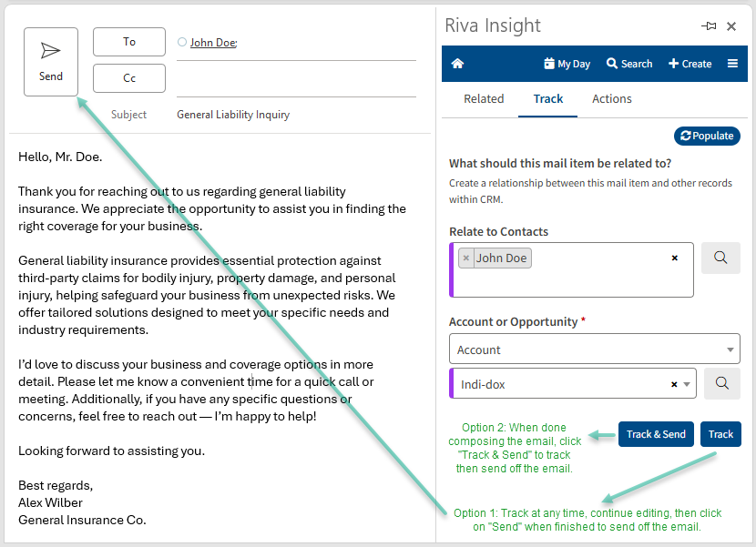Screen dimensions: 756x547
Task: Search contacts with magnifier button
Action: pyautogui.click(x=720, y=258)
